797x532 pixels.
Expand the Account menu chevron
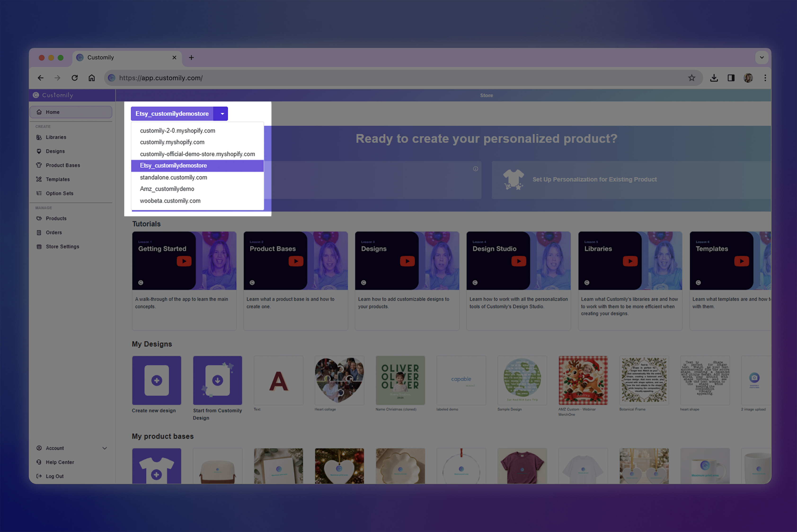105,448
